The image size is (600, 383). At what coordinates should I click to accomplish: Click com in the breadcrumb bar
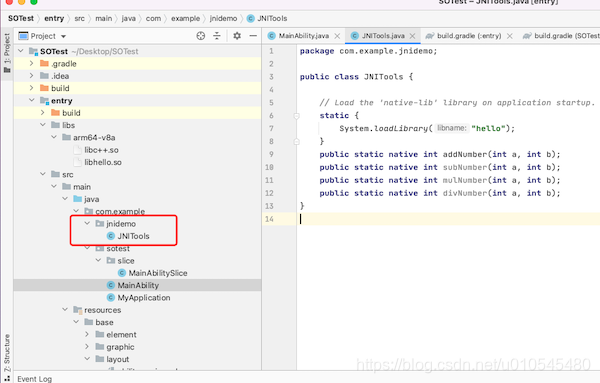coord(153,18)
